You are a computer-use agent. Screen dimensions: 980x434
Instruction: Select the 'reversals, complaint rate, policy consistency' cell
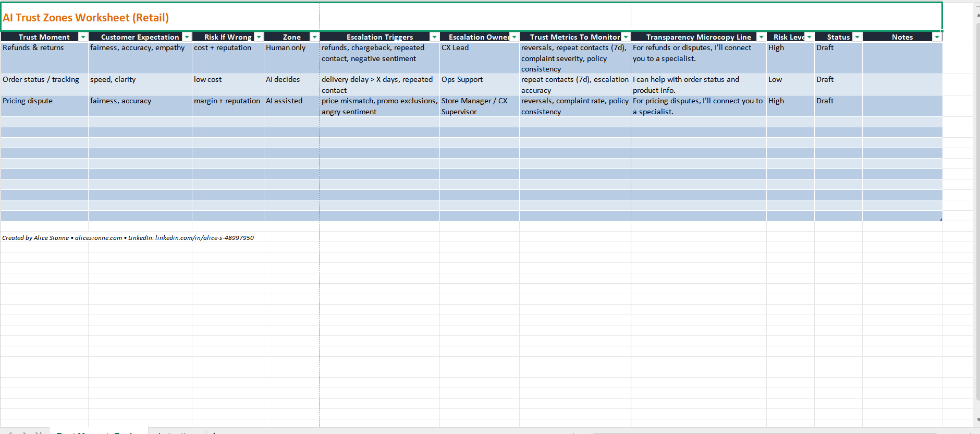(x=575, y=106)
